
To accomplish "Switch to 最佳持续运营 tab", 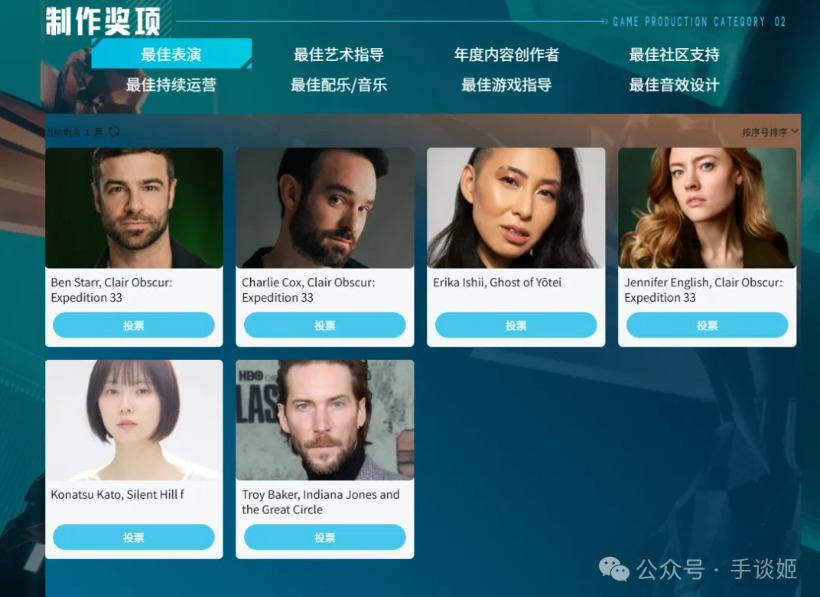I will point(171,85).
